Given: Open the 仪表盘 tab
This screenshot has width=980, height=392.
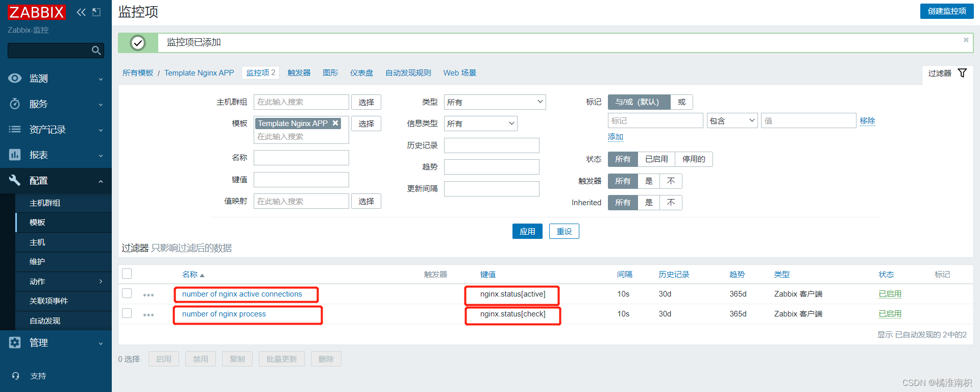Looking at the screenshot, I should 361,73.
